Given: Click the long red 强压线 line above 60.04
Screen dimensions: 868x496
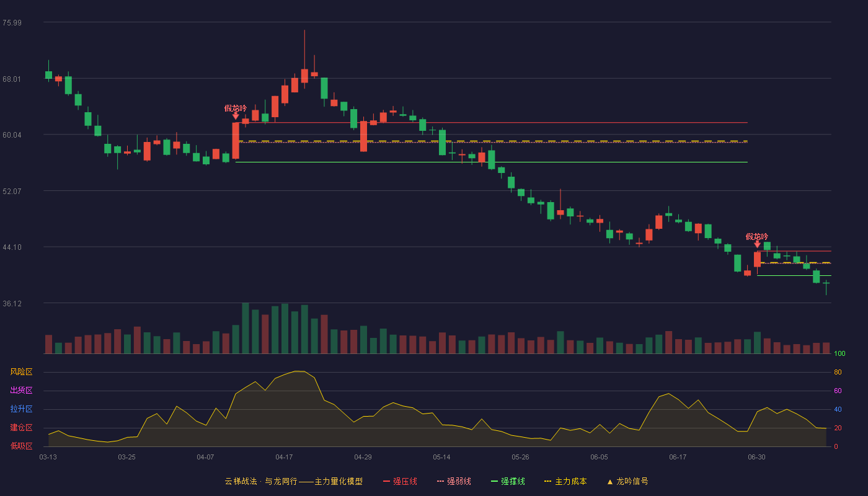Looking at the screenshot, I should tap(492, 123).
